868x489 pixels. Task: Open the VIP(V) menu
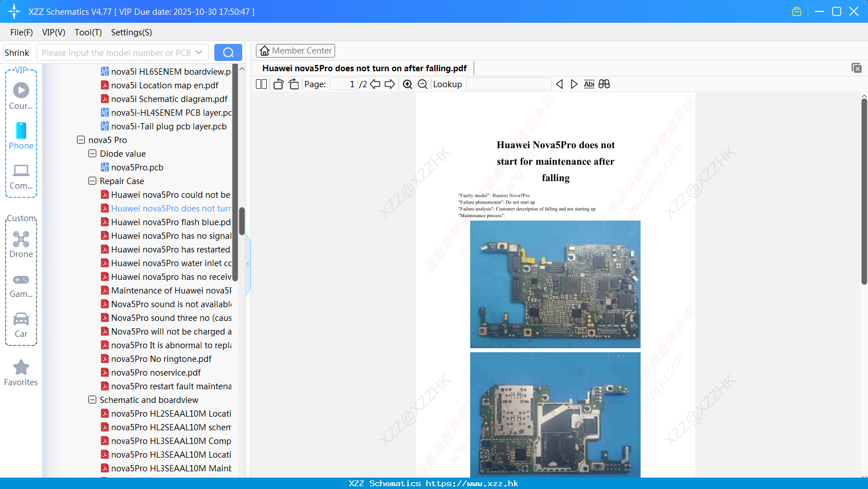(x=54, y=32)
